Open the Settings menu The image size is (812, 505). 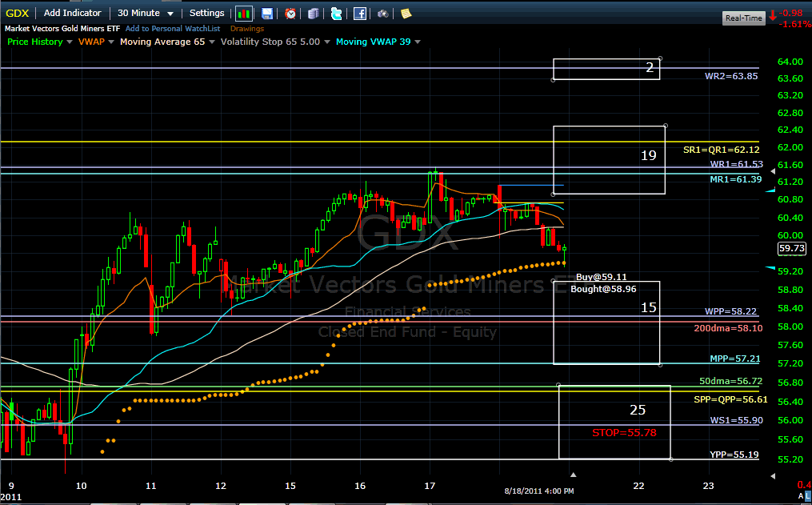pyautogui.click(x=206, y=13)
